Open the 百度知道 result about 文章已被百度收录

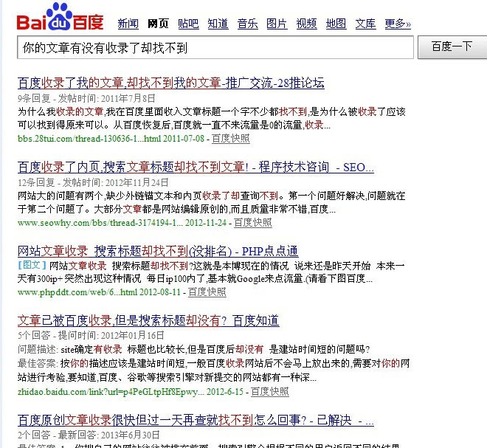point(148,320)
